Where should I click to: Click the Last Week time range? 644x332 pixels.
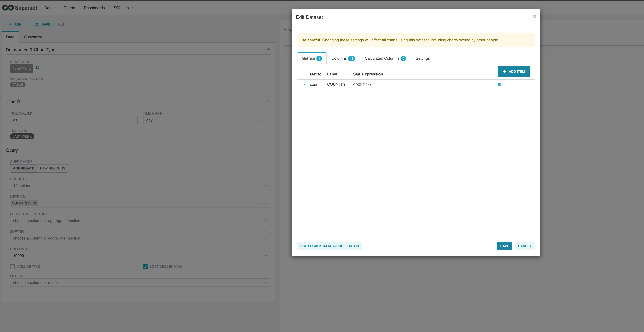22,136
